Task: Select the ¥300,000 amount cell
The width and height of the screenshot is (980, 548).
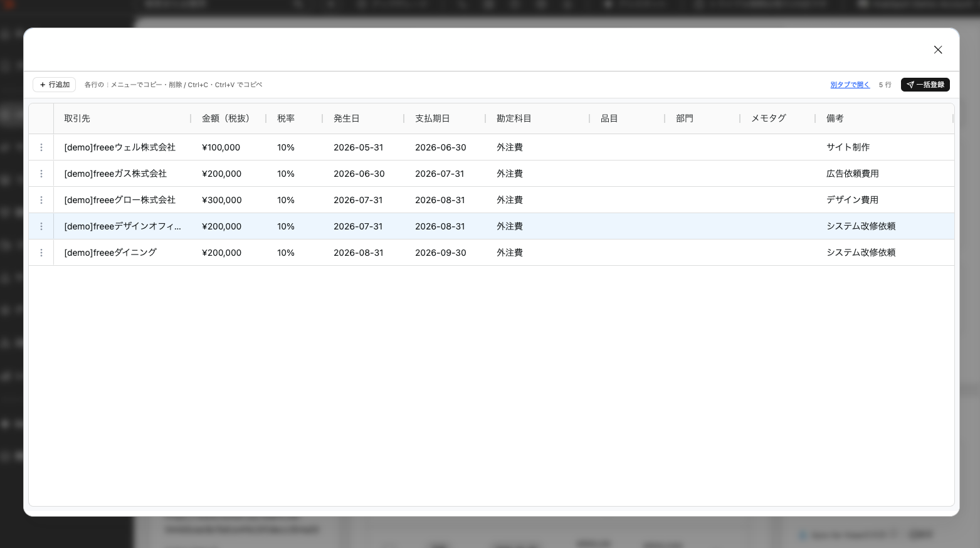Action: [229, 200]
